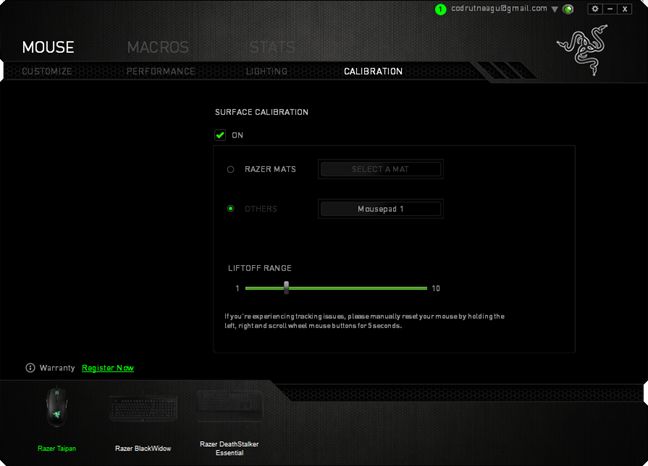
Task: Open the Customize sub-tab
Action: pos(47,71)
